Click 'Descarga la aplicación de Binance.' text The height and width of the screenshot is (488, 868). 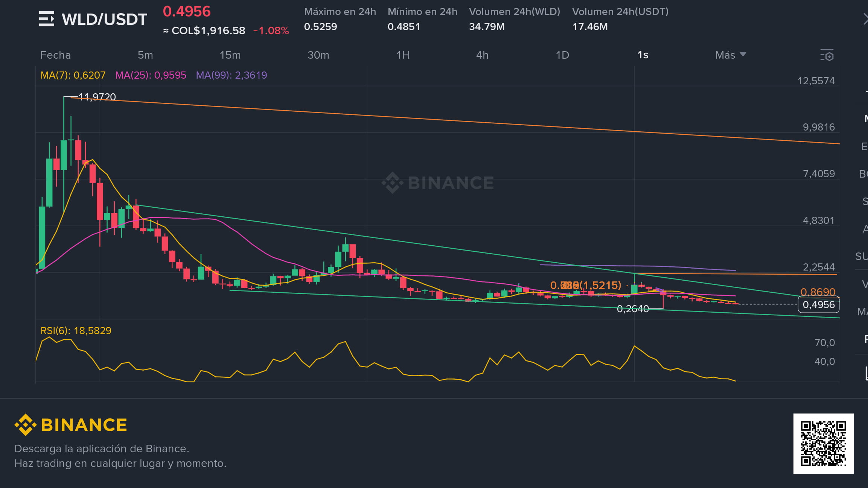(102, 448)
